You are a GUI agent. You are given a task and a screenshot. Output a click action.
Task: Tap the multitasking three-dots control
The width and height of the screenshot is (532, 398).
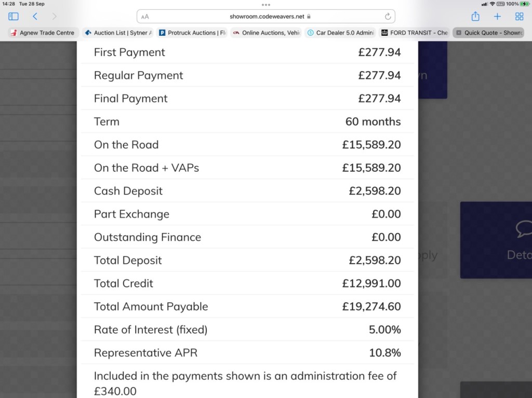(266, 5)
